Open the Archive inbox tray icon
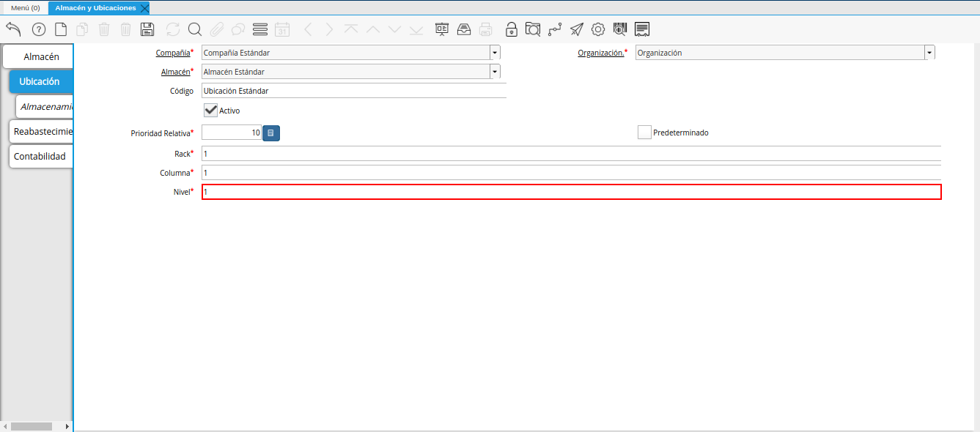Image resolution: width=980 pixels, height=432 pixels. 464,29
